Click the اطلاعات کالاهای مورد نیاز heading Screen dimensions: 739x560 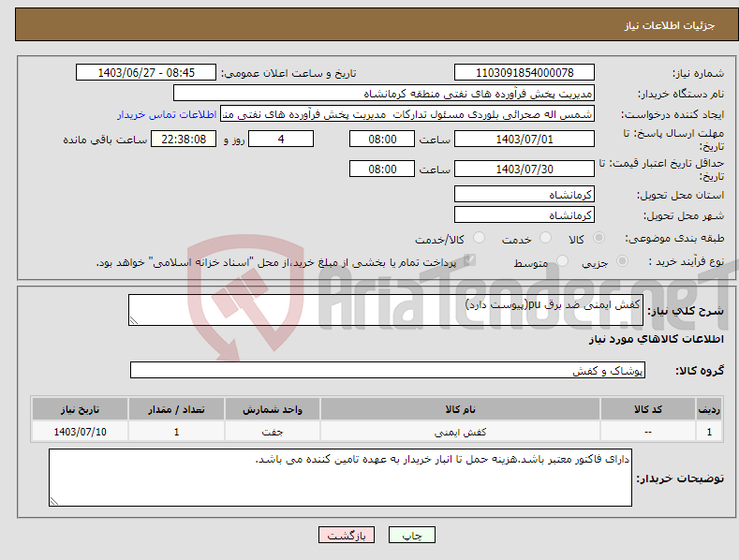656,339
